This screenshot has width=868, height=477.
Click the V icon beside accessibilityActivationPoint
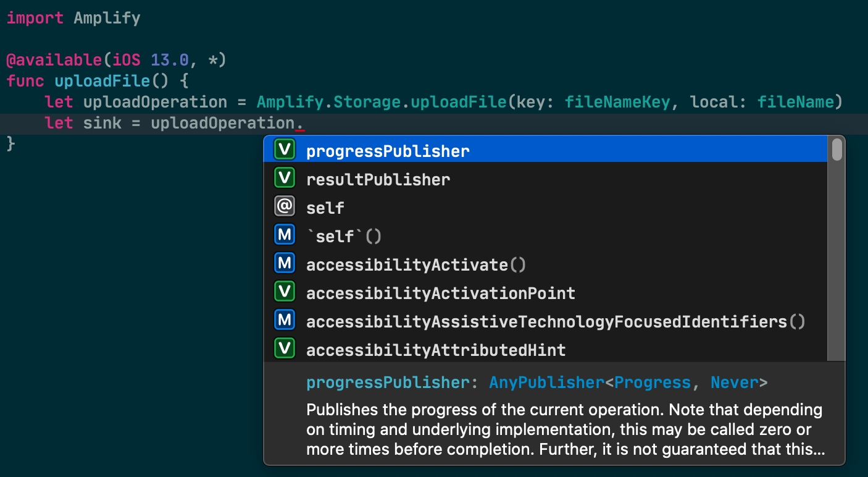(x=285, y=292)
